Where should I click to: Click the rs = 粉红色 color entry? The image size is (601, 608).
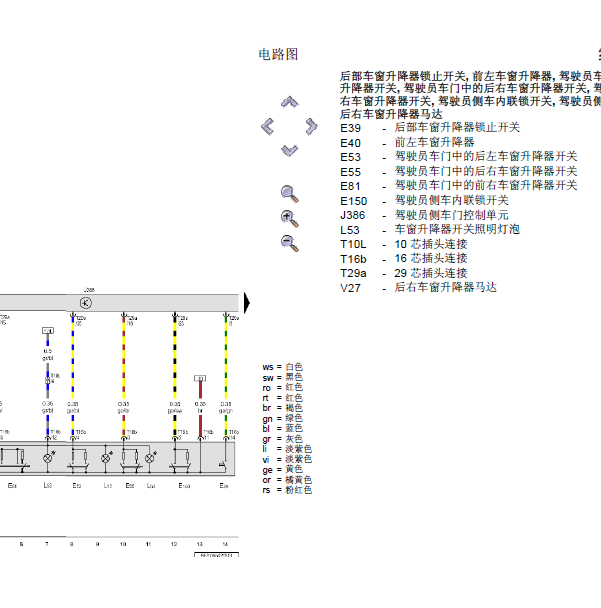287,490
